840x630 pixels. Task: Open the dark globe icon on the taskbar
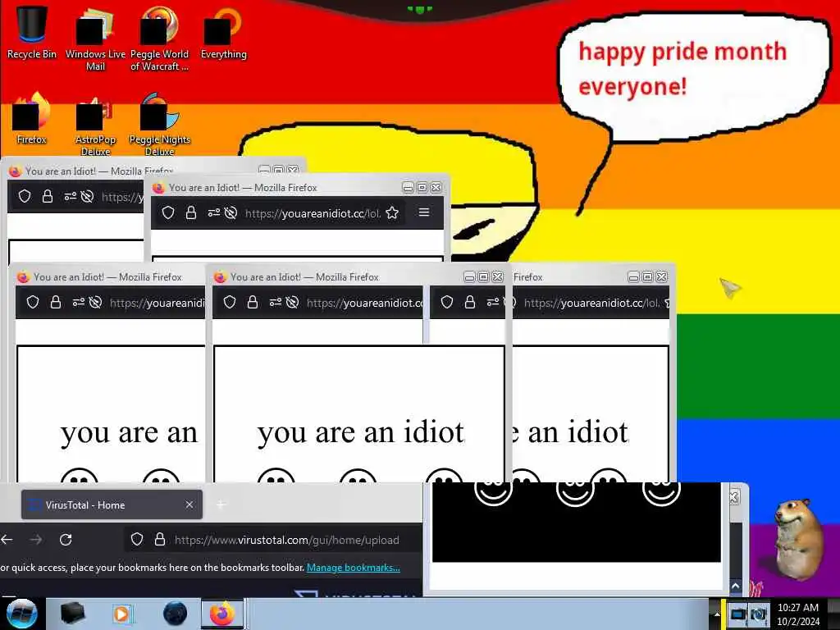(x=175, y=614)
